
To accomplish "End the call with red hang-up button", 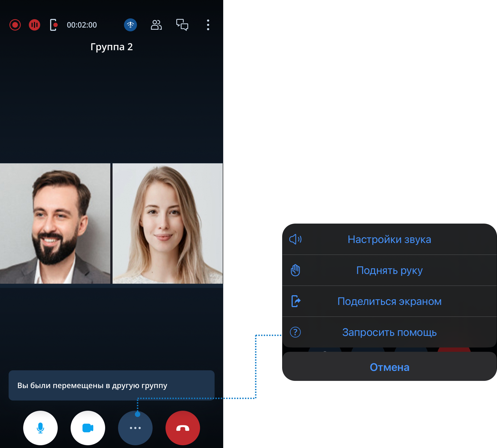I will (183, 428).
